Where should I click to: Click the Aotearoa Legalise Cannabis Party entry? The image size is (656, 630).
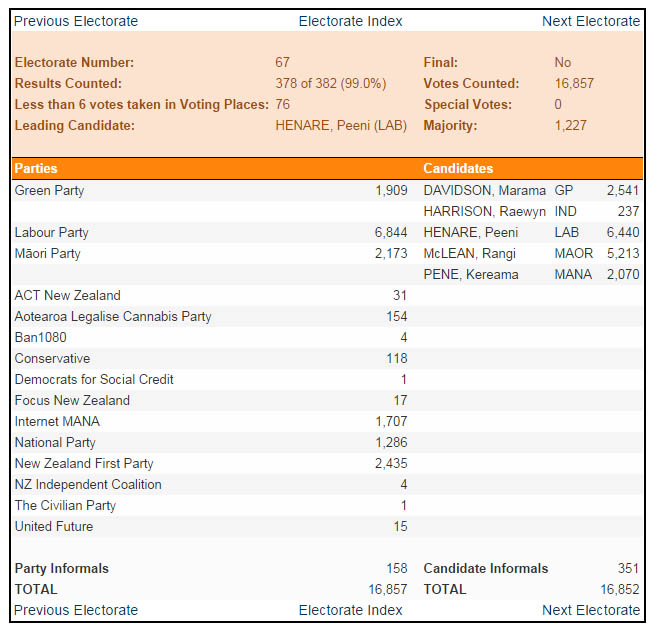tap(113, 316)
